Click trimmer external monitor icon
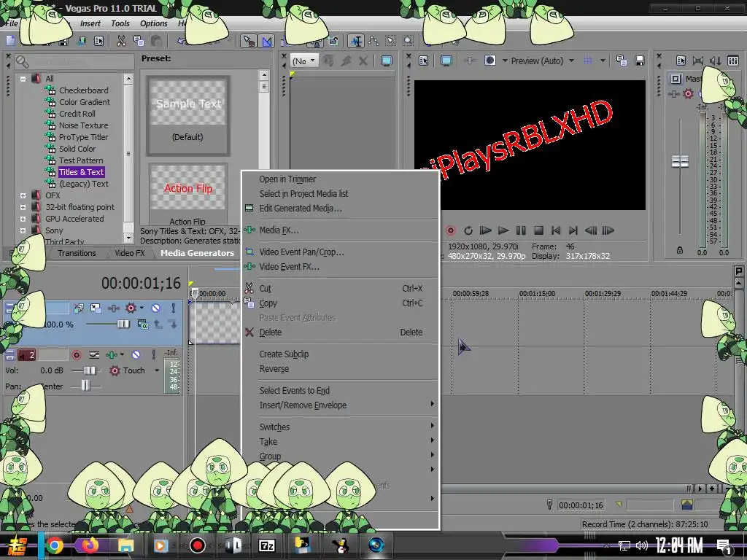This screenshot has height=560, width=747. click(387, 61)
